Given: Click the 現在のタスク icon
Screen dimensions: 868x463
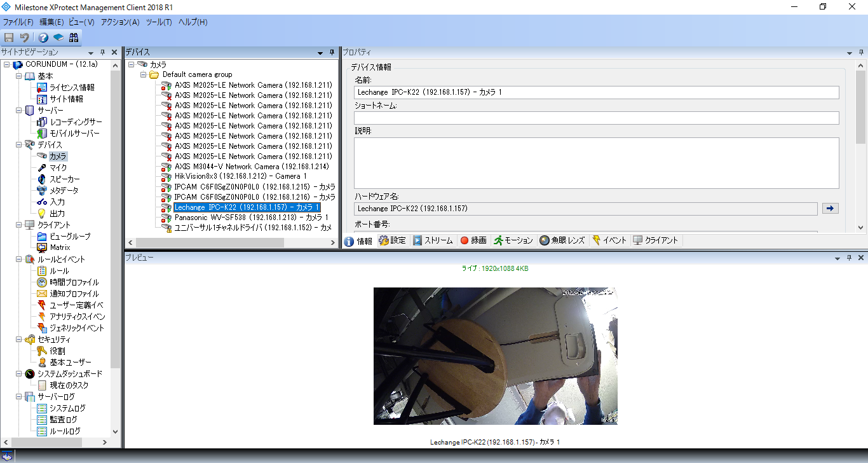Looking at the screenshot, I should click(x=42, y=385).
